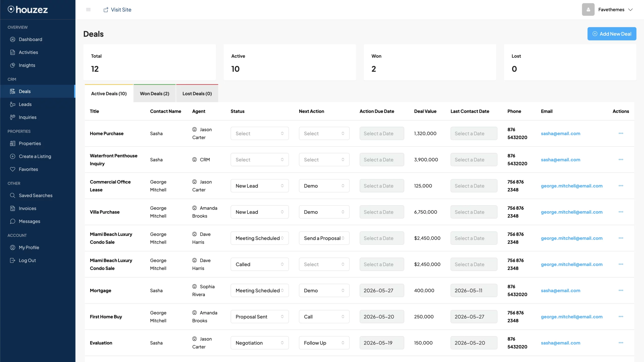Screen dimensions: 644x362
Task: Change New Lead status for Commercial Office Lease
Action: click(260, 186)
